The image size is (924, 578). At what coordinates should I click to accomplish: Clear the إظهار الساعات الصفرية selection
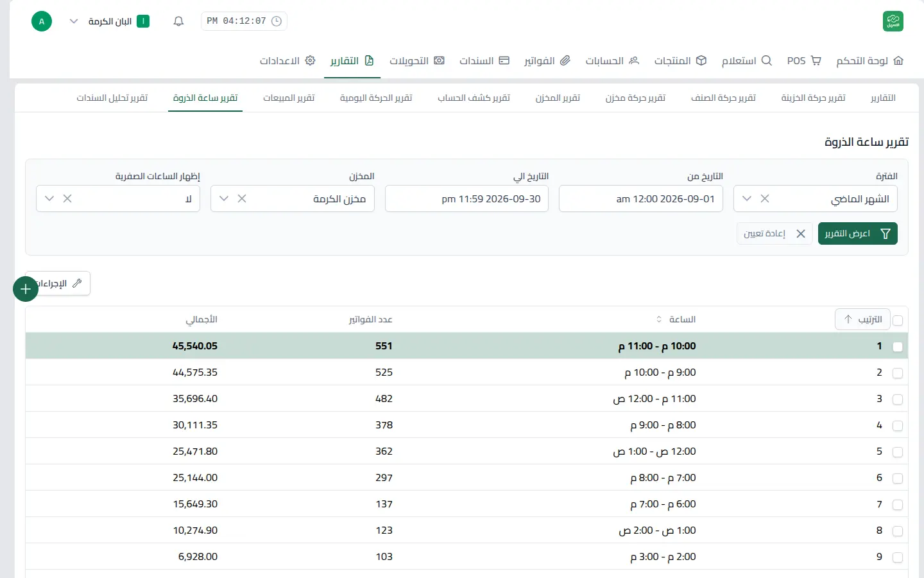67,198
